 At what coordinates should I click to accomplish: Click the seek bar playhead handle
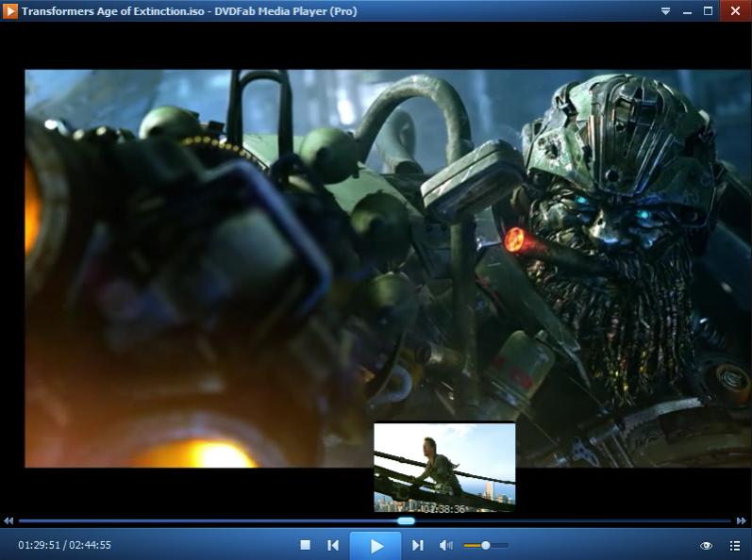[406, 520]
